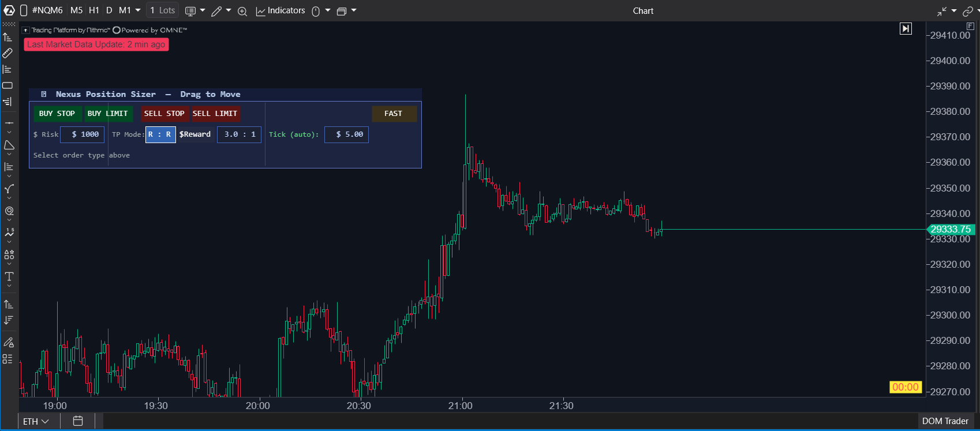The width and height of the screenshot is (980, 431).
Task: Click the 1 Lots quantity field
Action: click(162, 10)
